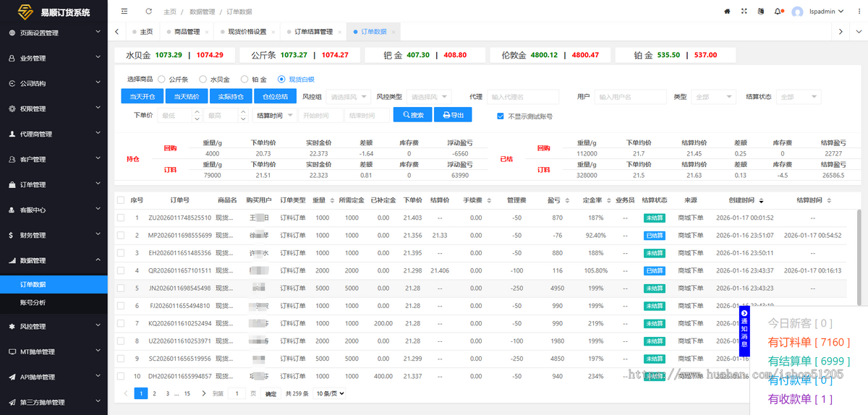Click in the 用户 name input field

pos(631,96)
